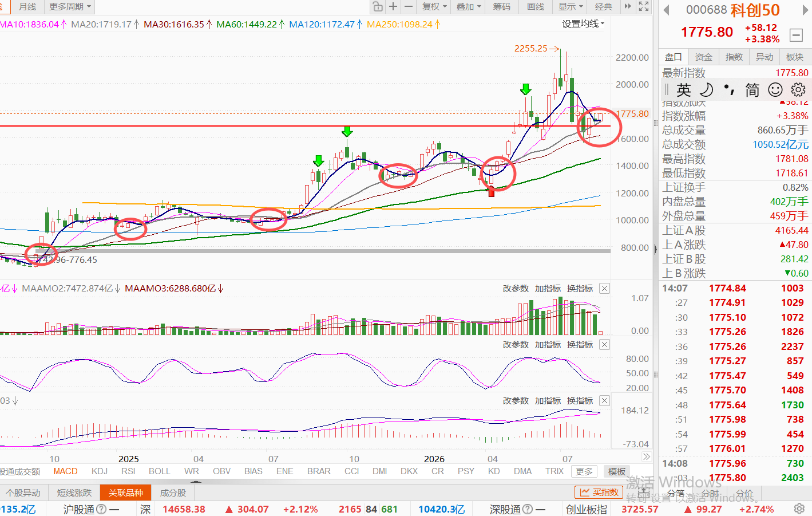This screenshot has height=516, width=812.
Task: Switch to the 资金 tab
Action: click(704, 57)
